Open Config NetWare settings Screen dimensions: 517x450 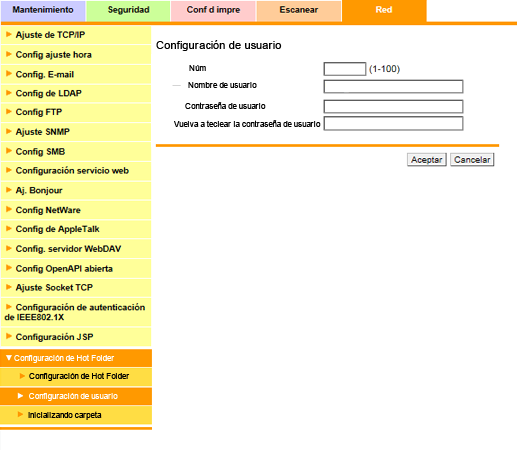76,210
